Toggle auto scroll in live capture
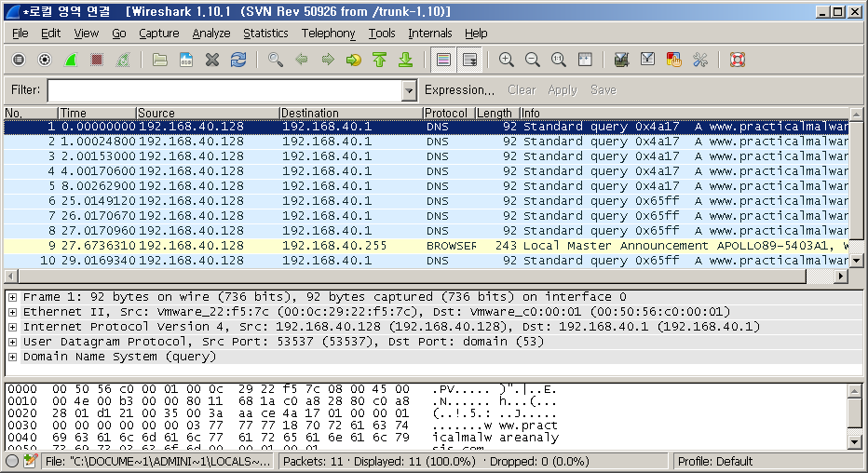 (x=469, y=60)
